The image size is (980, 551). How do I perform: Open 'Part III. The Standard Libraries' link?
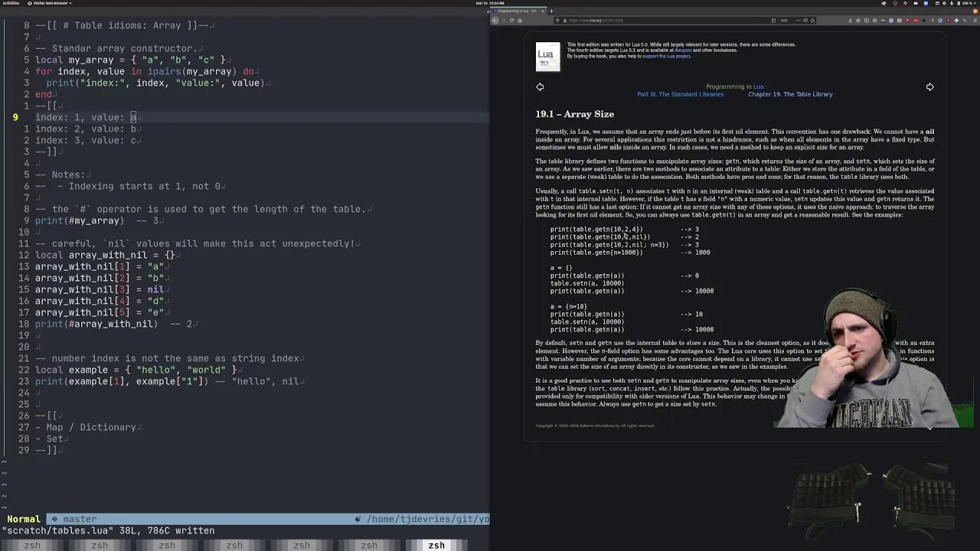(x=680, y=94)
